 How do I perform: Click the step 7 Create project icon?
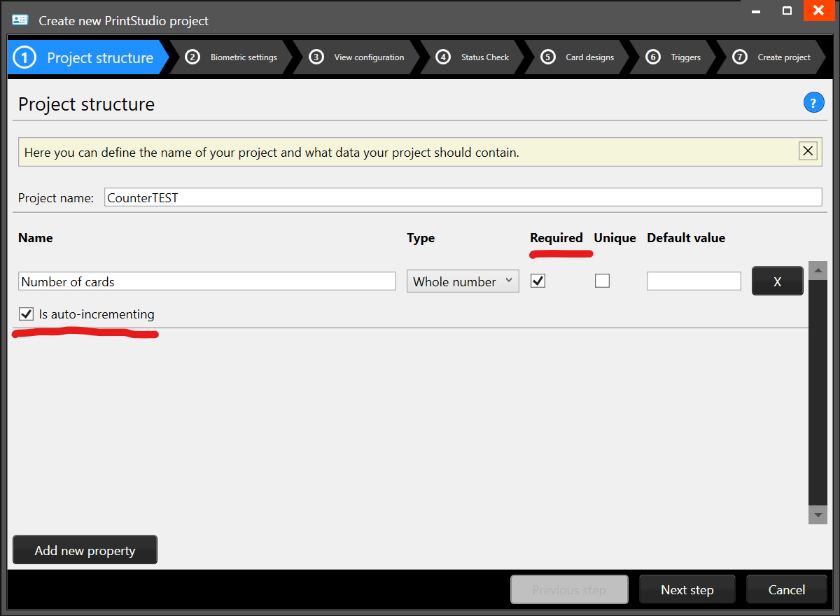tap(739, 57)
